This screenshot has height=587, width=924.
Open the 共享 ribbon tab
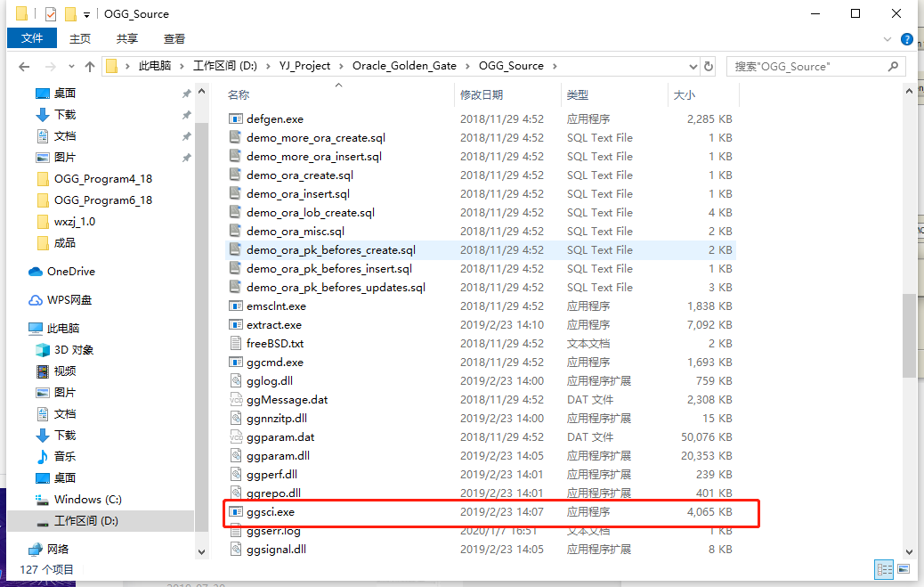pyautogui.click(x=126, y=39)
